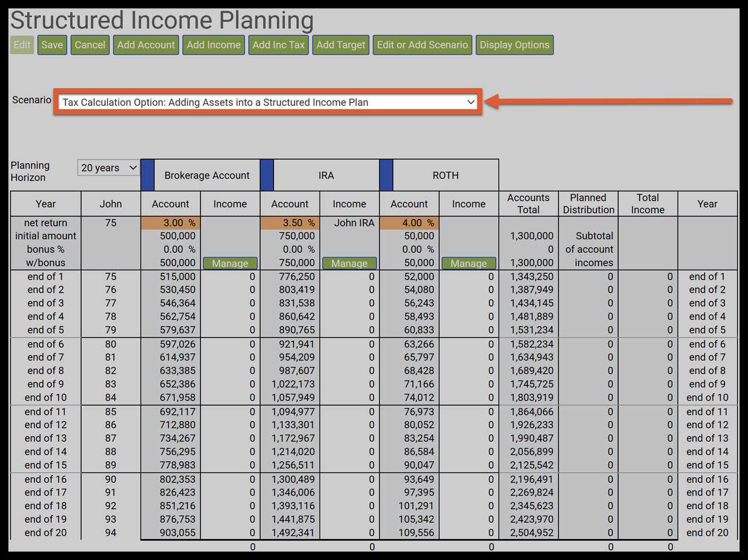The height and width of the screenshot is (560, 748).
Task: Click the Save button
Action: click(x=52, y=45)
